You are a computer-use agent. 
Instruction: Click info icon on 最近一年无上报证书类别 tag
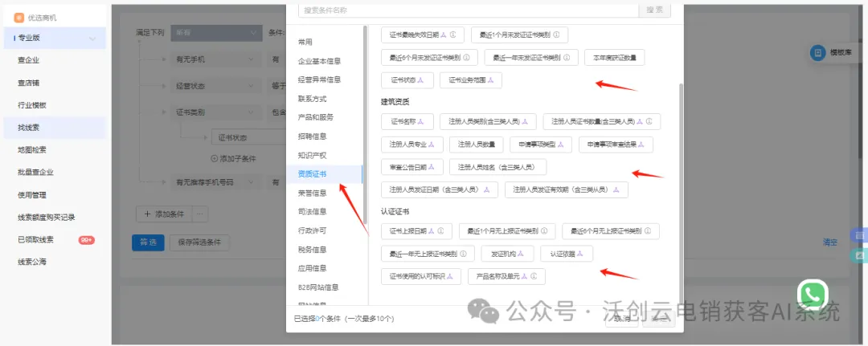click(x=463, y=254)
